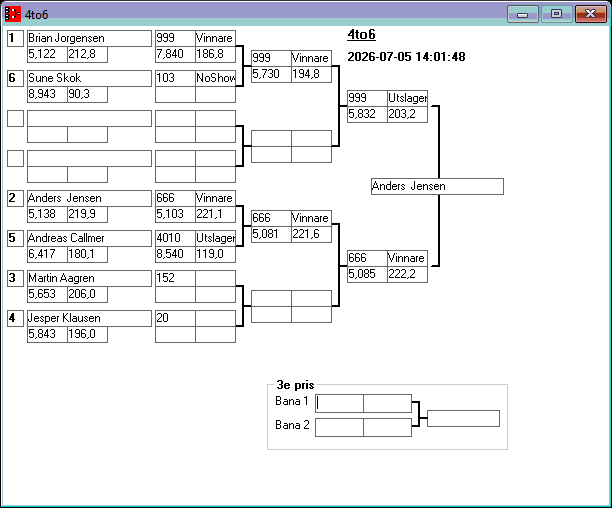Click the final speed 222,2
The width and height of the screenshot is (612, 508).
tap(407, 274)
